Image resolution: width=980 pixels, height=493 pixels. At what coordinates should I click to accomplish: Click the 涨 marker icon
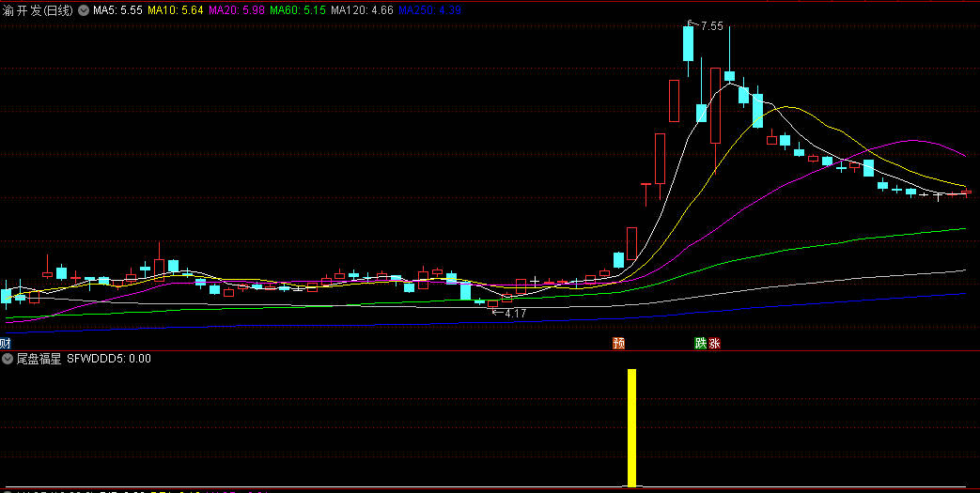(x=714, y=343)
